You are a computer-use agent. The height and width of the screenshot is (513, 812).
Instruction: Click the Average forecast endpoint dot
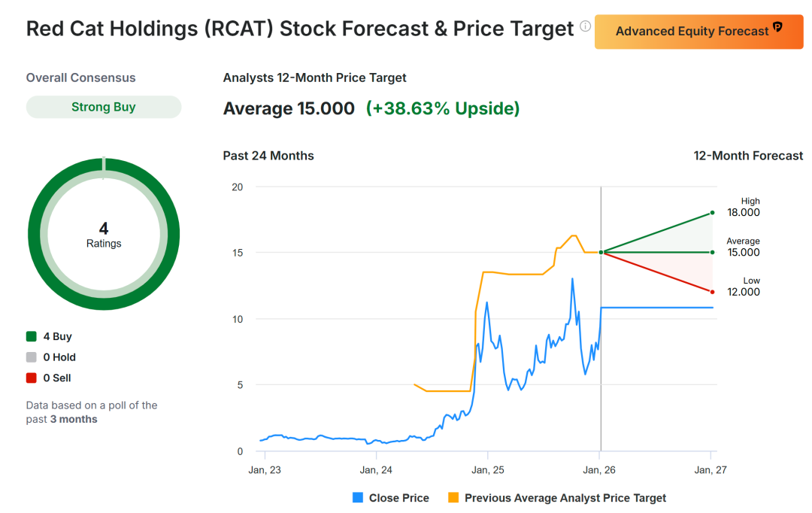click(x=712, y=253)
